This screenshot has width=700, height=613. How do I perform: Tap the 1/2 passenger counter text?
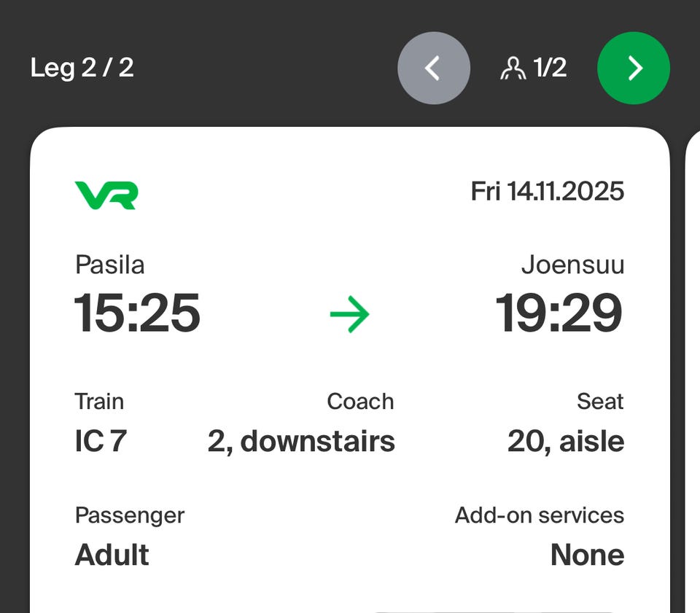550,69
